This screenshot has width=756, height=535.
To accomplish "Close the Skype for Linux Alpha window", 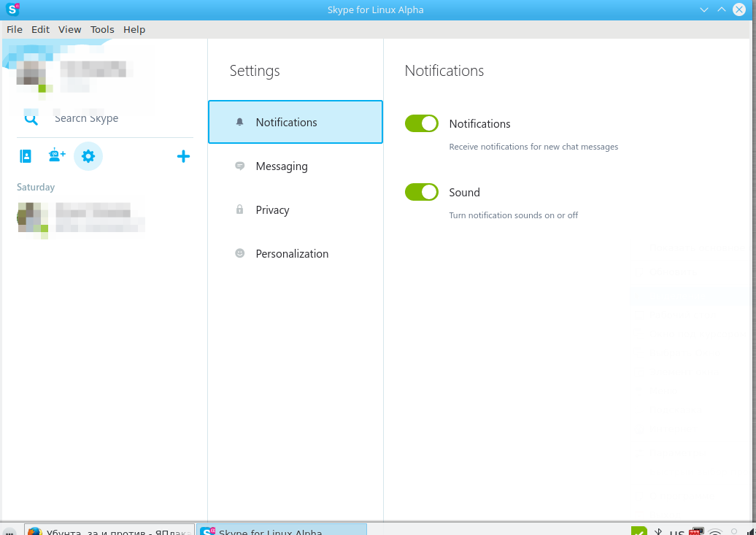I will coord(739,9).
